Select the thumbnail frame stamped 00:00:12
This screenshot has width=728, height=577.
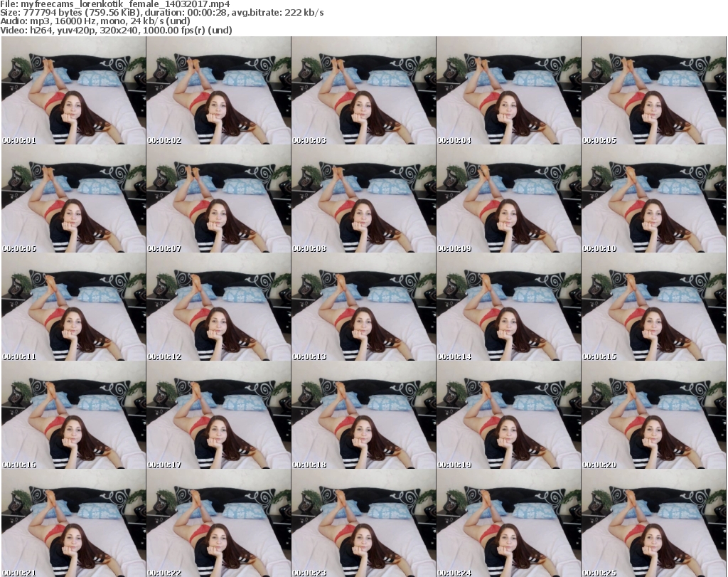coord(219,307)
